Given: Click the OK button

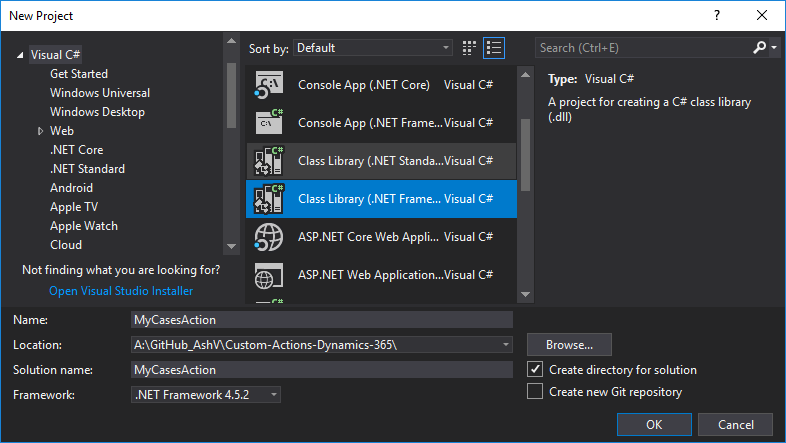Looking at the screenshot, I should 654,424.
